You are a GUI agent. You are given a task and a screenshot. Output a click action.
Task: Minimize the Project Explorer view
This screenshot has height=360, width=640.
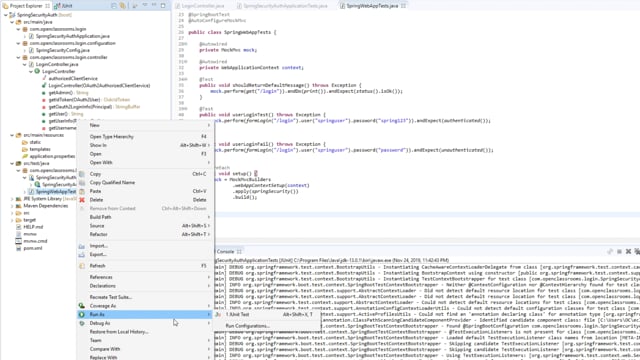[154, 5]
